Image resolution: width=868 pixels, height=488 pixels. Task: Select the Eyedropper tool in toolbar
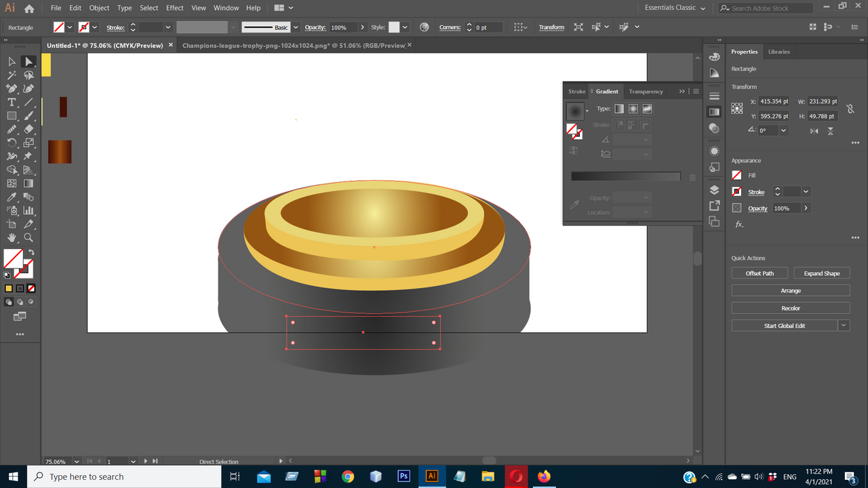[12, 197]
